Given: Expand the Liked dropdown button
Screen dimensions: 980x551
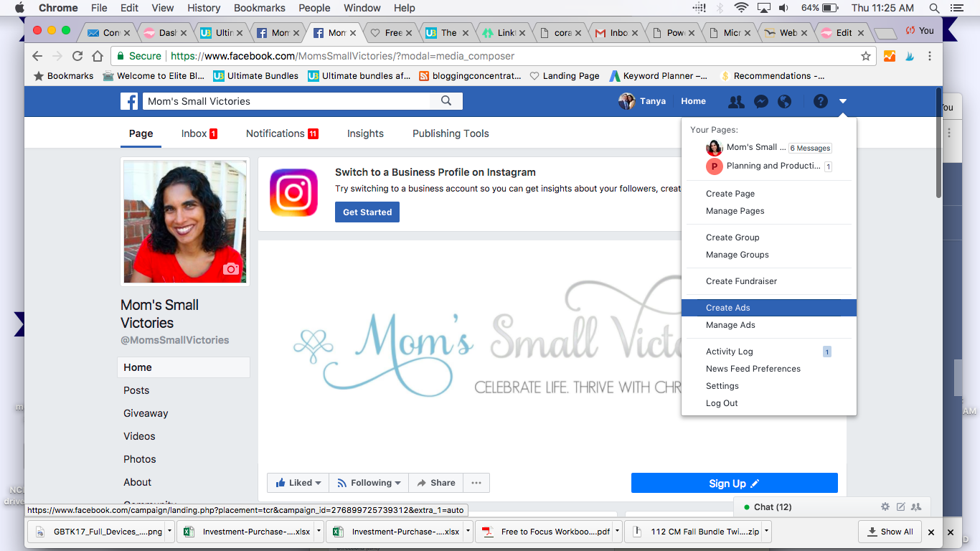Looking at the screenshot, I should (298, 483).
